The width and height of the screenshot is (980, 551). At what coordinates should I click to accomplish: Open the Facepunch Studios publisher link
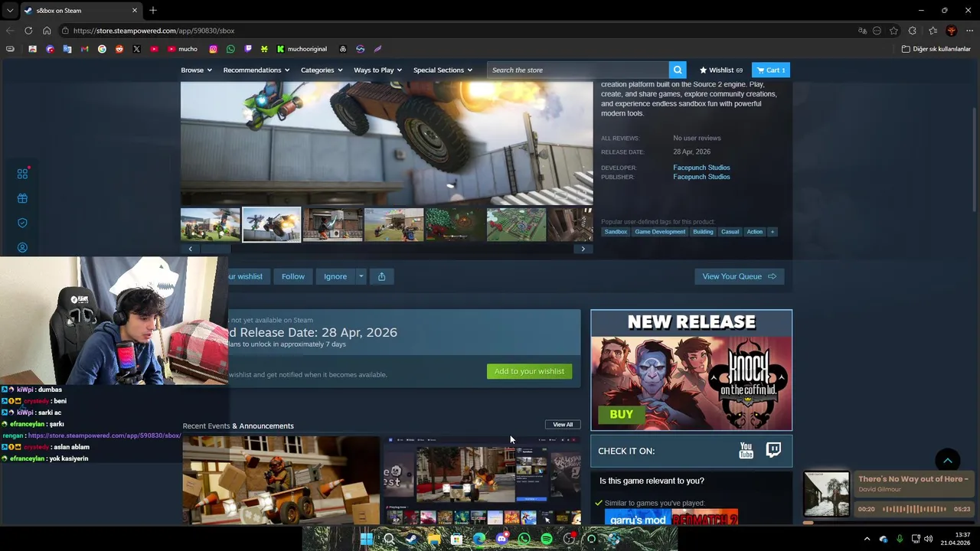(701, 177)
